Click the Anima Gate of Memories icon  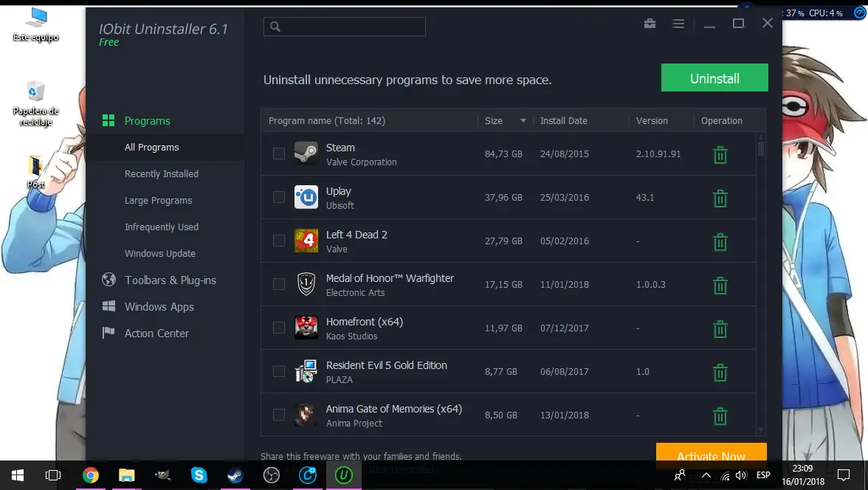click(306, 415)
